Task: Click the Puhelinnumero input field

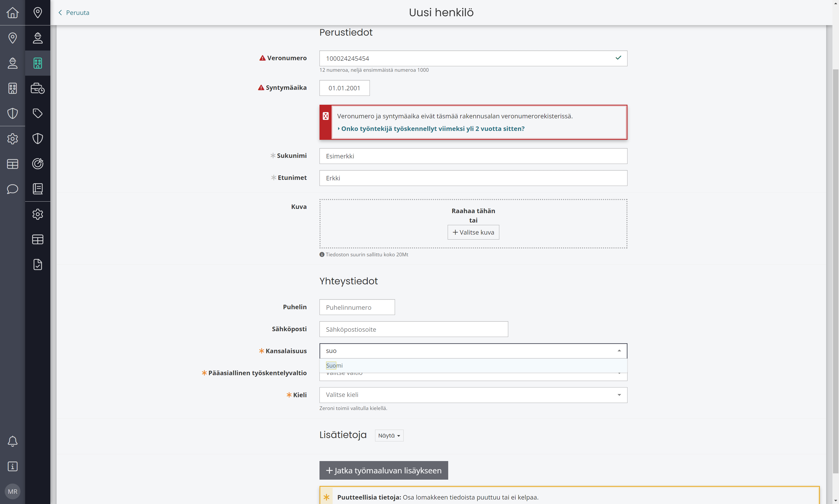Action: (357, 307)
